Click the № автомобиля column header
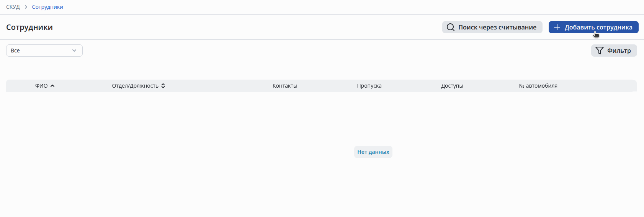This screenshot has height=217, width=644. coord(538,86)
